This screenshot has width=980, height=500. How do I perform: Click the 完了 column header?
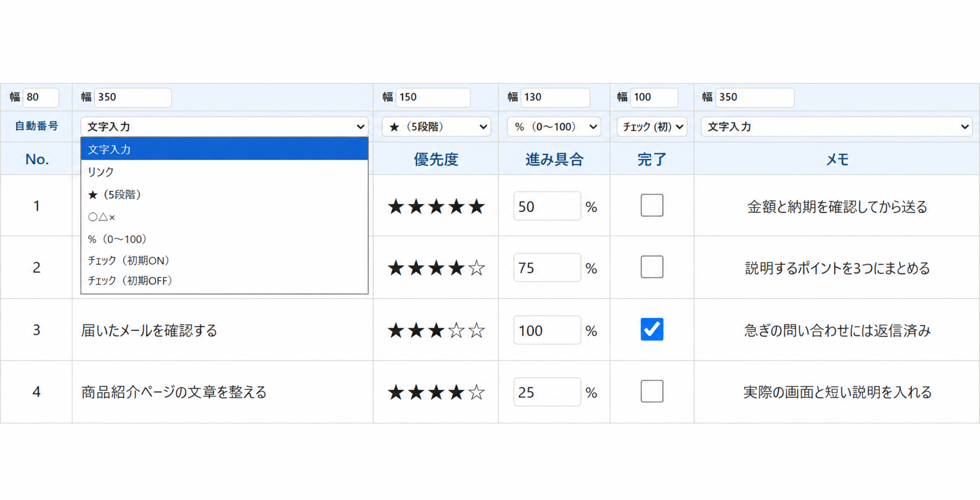pos(652,160)
